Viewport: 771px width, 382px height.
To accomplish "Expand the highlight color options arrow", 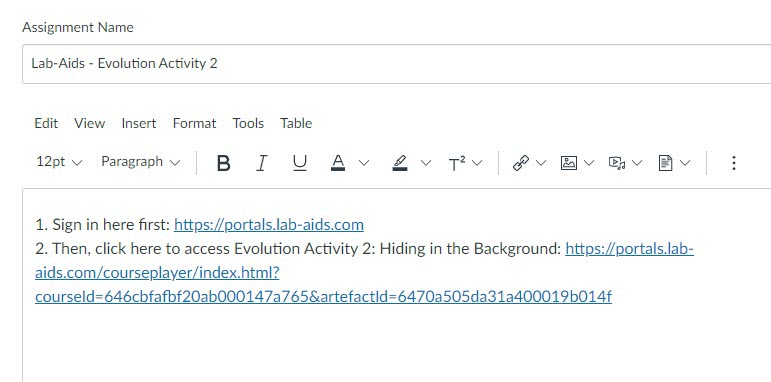I will pyautogui.click(x=426, y=163).
